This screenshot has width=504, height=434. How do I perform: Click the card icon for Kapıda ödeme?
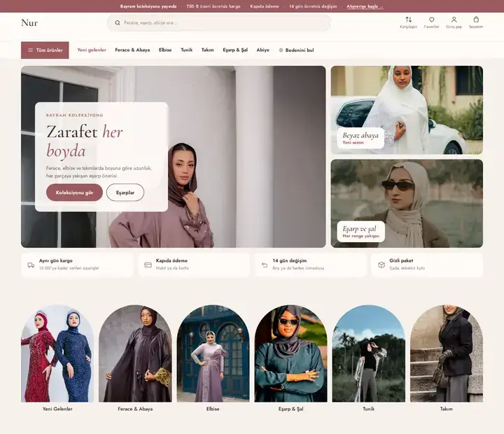click(x=148, y=265)
